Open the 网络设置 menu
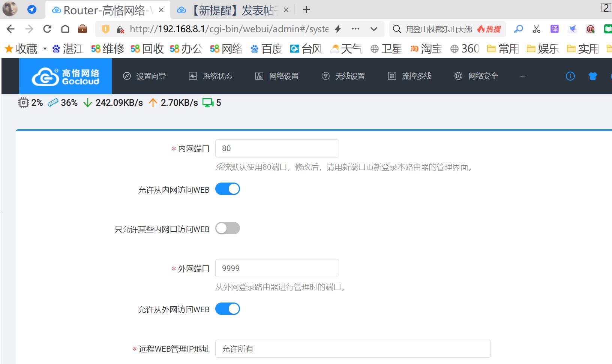Viewport: 612px width, 364px height. (277, 76)
